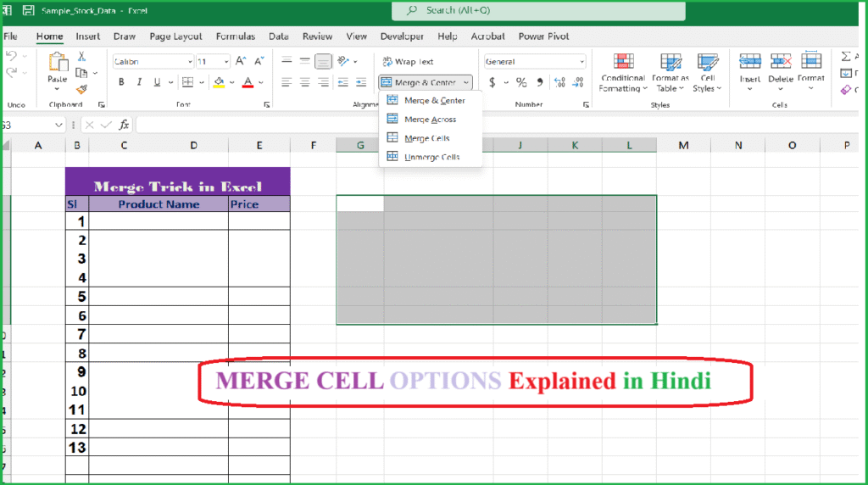Viewport: 868px width, 485px height.
Task: Switch to the Formulas tab
Action: click(x=236, y=36)
